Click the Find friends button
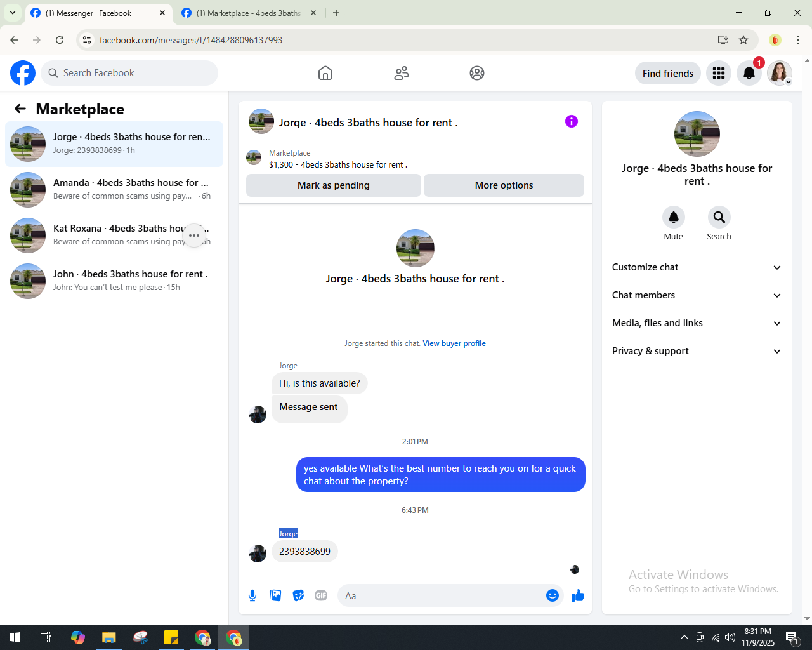The width and height of the screenshot is (812, 650). click(668, 73)
